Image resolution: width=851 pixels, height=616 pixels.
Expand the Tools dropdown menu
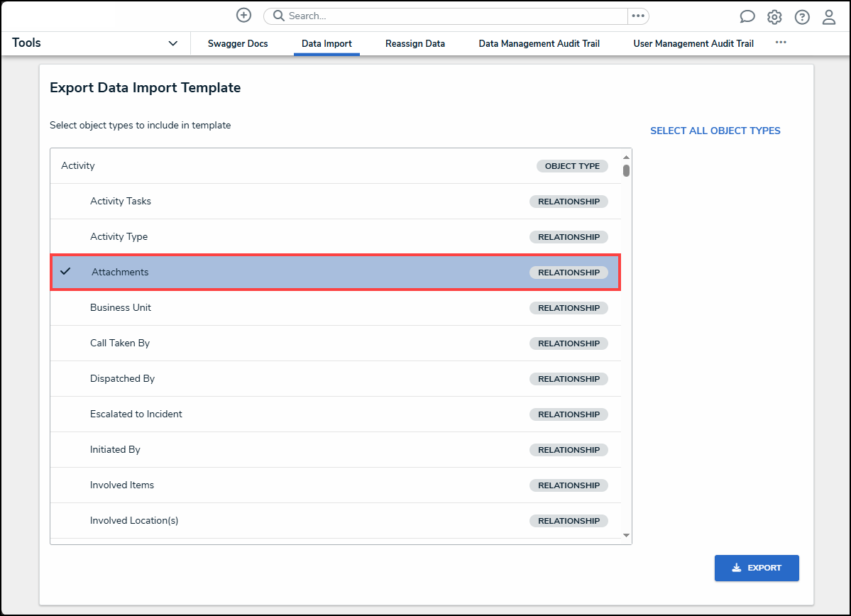click(172, 43)
